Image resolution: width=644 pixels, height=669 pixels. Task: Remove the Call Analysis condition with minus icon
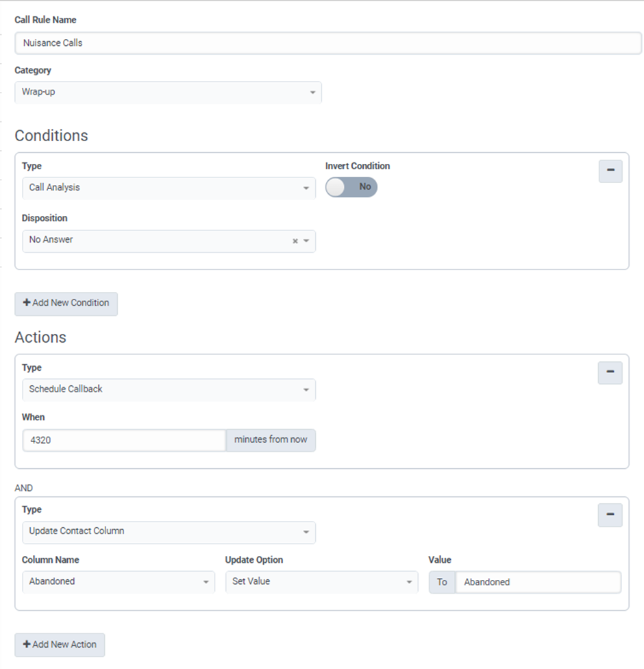tap(610, 171)
